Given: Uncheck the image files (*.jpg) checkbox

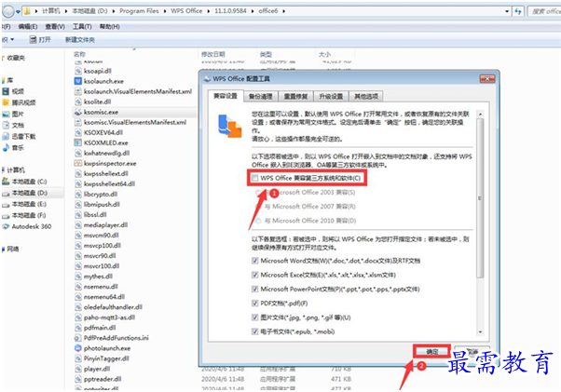Looking at the screenshot, I should [254, 318].
